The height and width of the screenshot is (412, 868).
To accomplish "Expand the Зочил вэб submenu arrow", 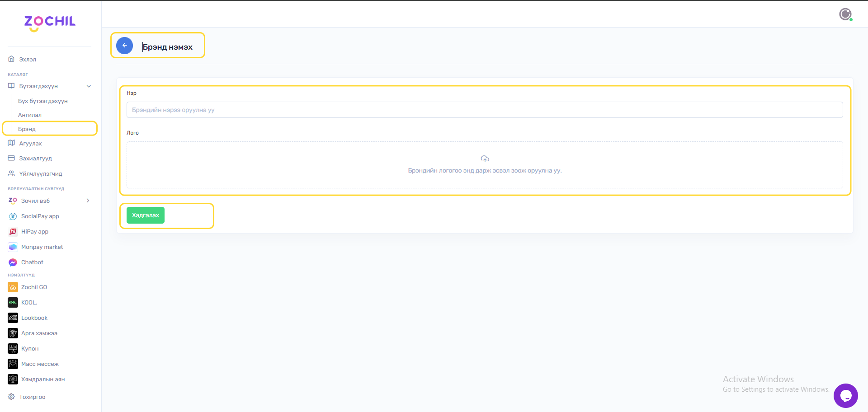I will (88, 201).
